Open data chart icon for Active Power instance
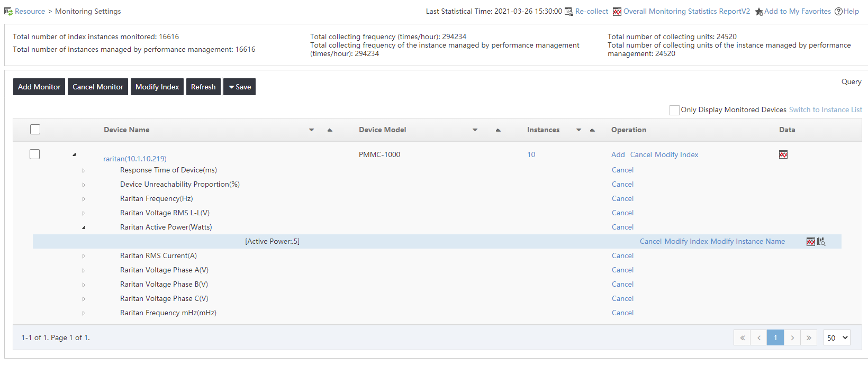868x384 pixels. point(811,242)
